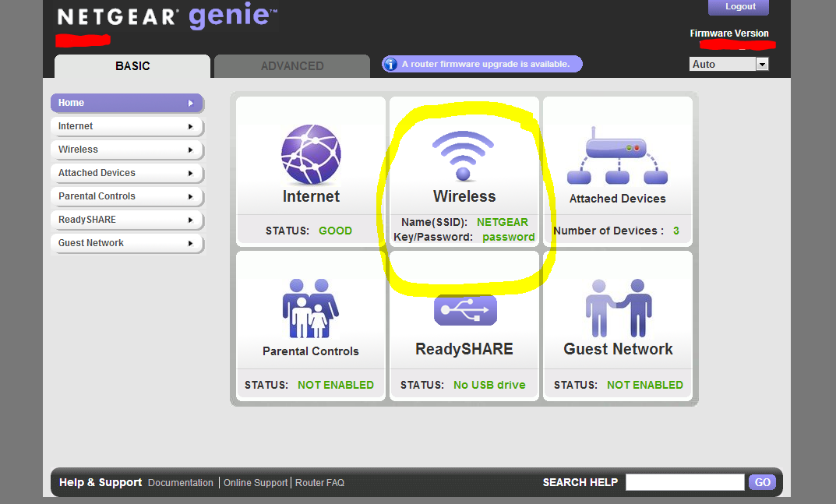This screenshot has height=504, width=836.
Task: Click the Key/Password value password
Action: (x=509, y=238)
